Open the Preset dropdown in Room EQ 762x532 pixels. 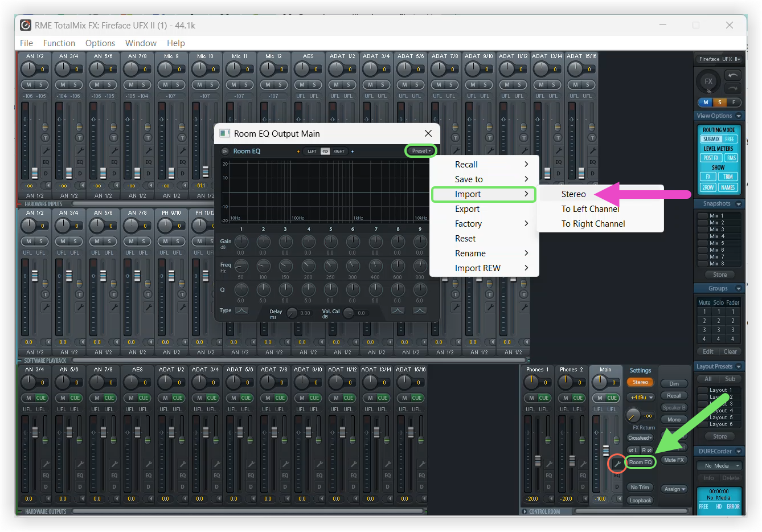[421, 151]
